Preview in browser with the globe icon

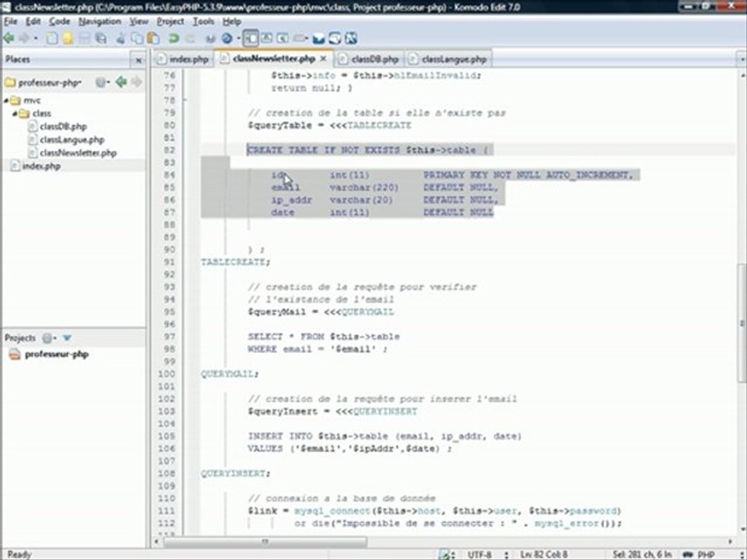pos(227,38)
